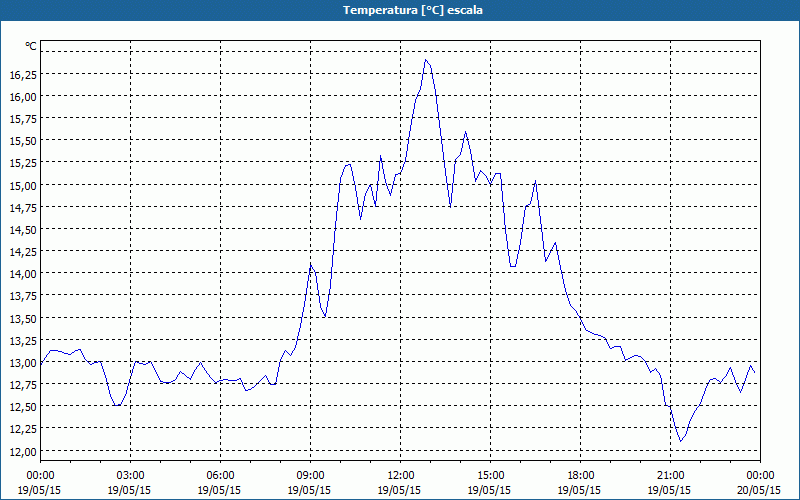Select the 15,75 y-axis value
The image size is (800, 500).
coord(23,118)
